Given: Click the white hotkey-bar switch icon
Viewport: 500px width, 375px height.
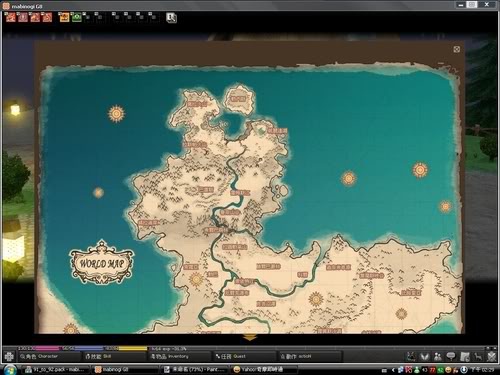Looking at the screenshot, I should click(x=171, y=18).
